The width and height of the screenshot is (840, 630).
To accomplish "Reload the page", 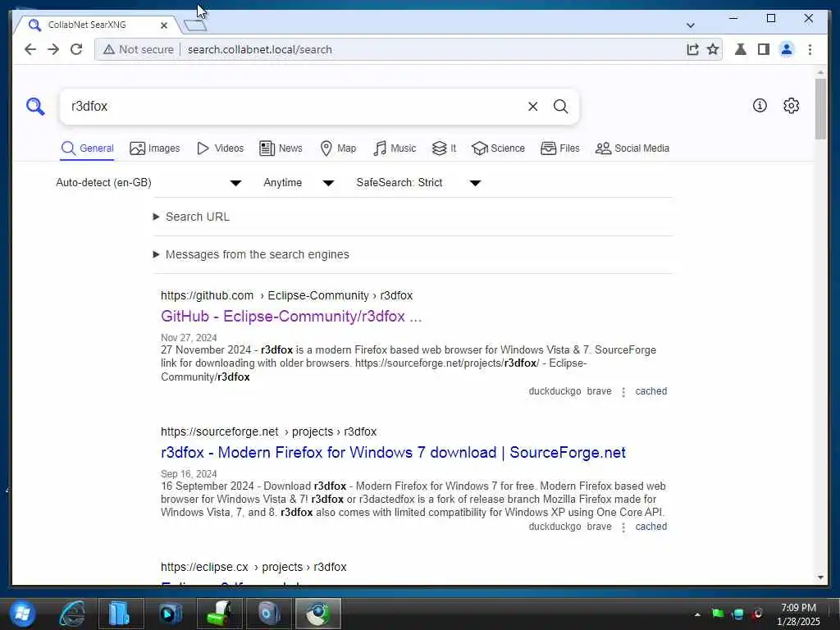I will click(76, 49).
